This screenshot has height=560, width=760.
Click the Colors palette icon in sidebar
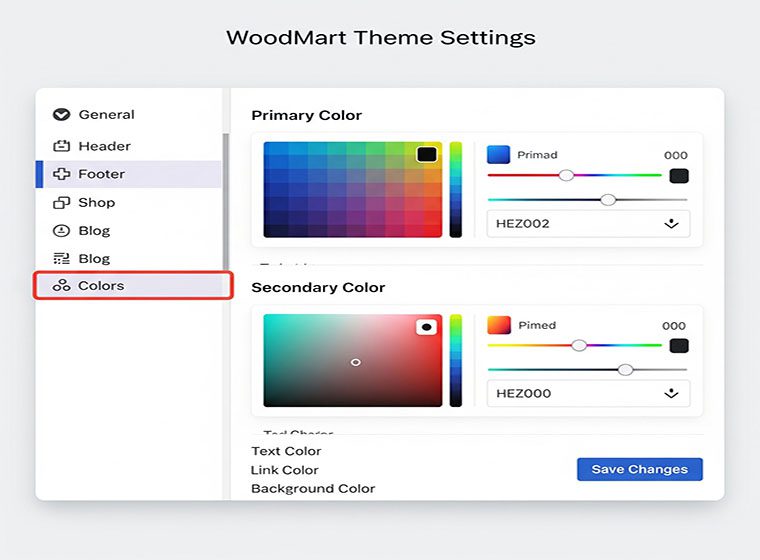61,286
